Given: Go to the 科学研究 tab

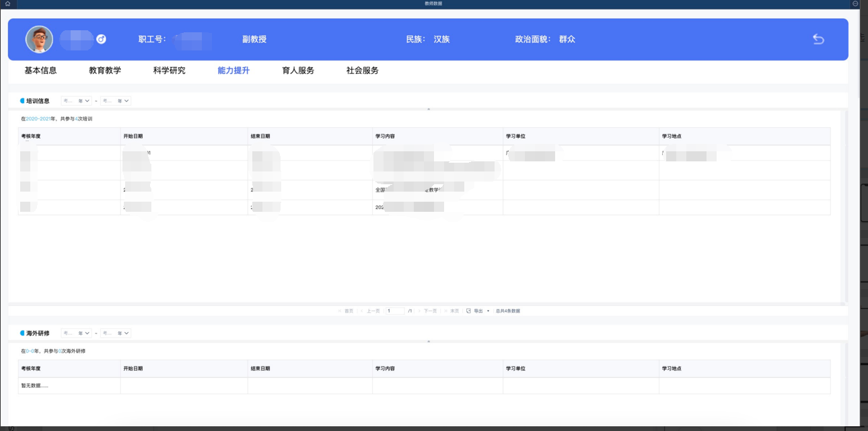Looking at the screenshot, I should pyautogui.click(x=169, y=70).
